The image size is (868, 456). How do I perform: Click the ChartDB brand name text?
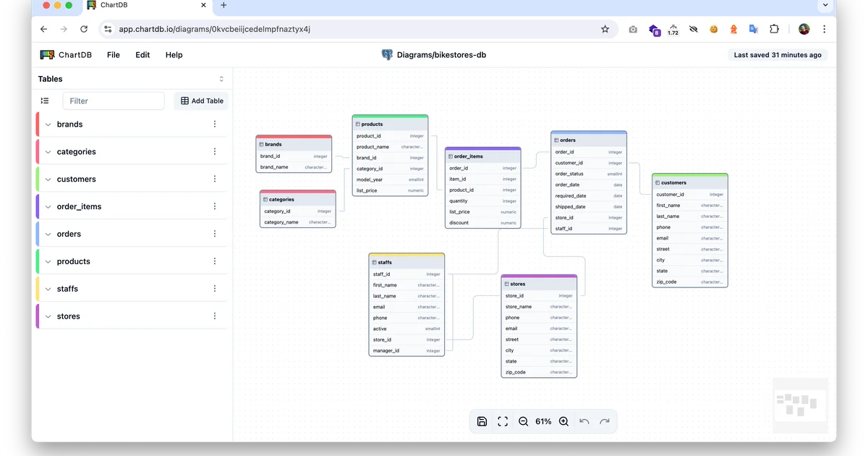(75, 55)
